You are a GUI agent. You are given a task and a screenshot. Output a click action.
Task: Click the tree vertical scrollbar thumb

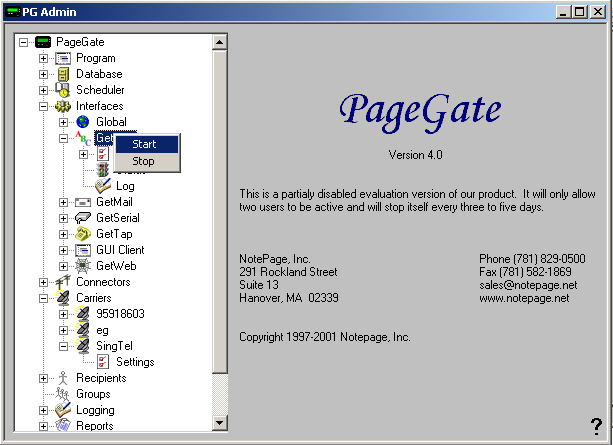(x=220, y=211)
